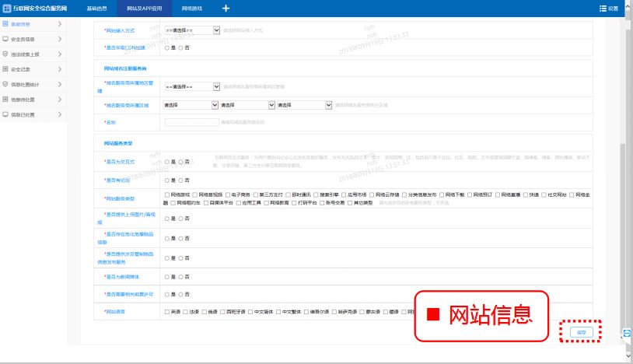
Task: Check the 其它类型 checkbox
Action: coord(351,203)
